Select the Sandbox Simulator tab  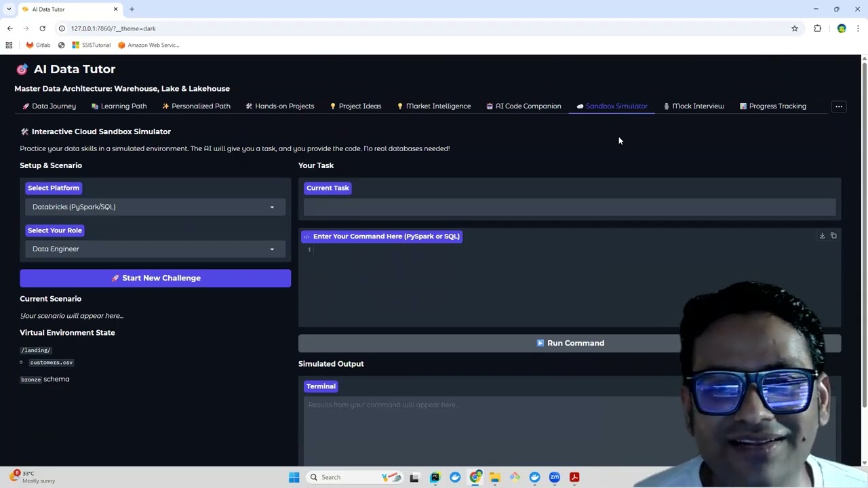(x=612, y=106)
